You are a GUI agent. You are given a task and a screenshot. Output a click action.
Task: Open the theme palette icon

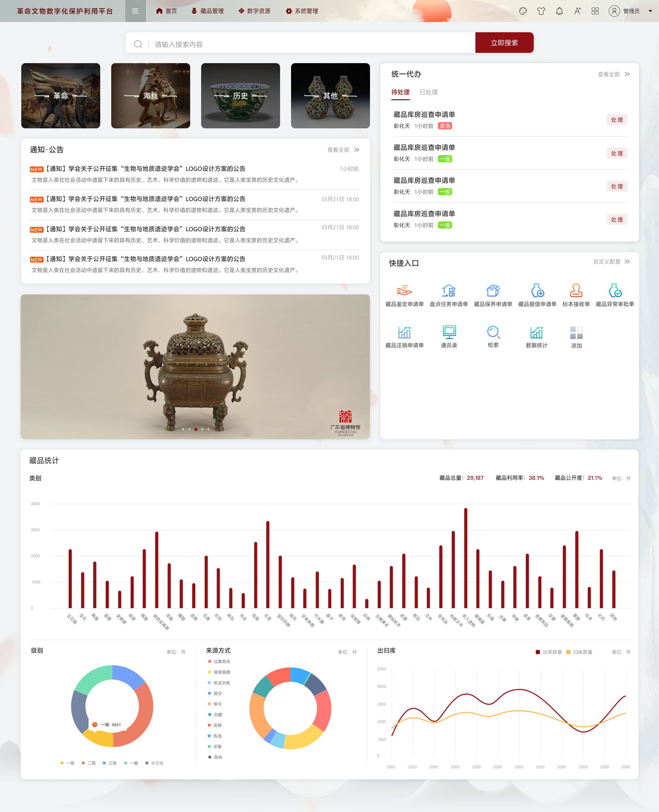click(x=523, y=11)
